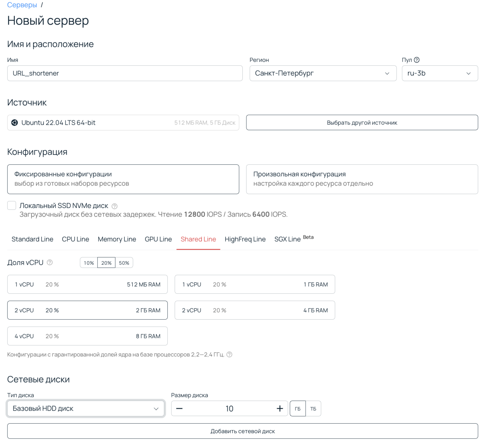This screenshot has height=448, width=486.
Task: Enable the Локальный SSD NVMe диск checkbox
Action: (x=12, y=206)
